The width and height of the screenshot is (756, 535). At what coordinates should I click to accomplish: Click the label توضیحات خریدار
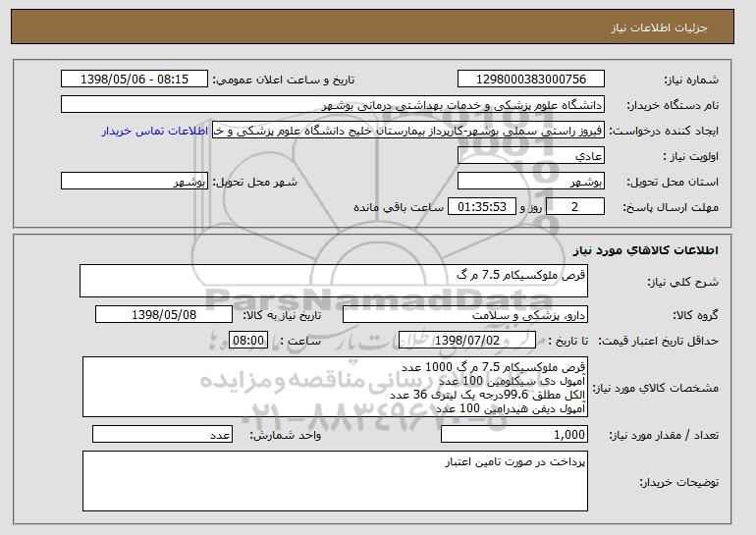pos(678,482)
